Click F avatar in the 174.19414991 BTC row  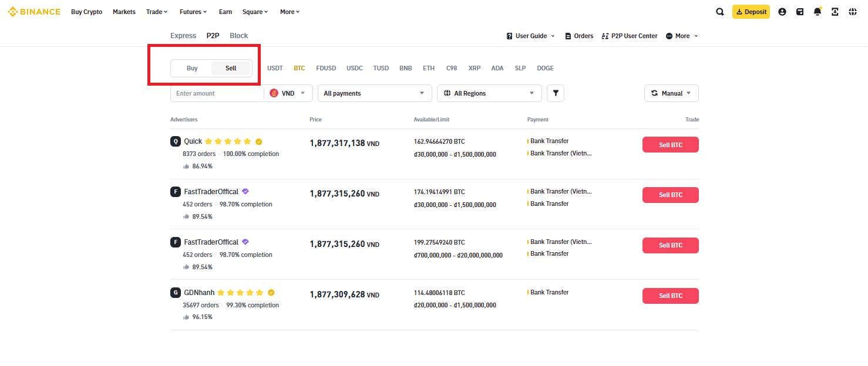pos(176,192)
